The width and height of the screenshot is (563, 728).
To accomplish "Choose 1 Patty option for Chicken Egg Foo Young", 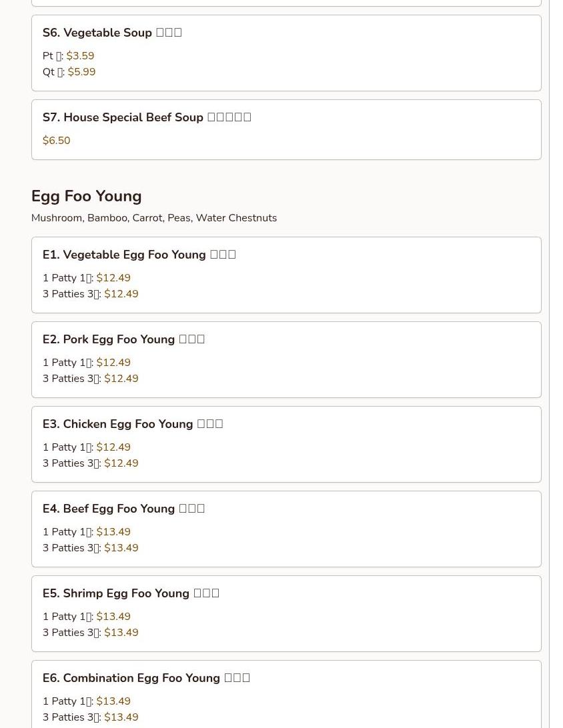I will (x=87, y=447).
